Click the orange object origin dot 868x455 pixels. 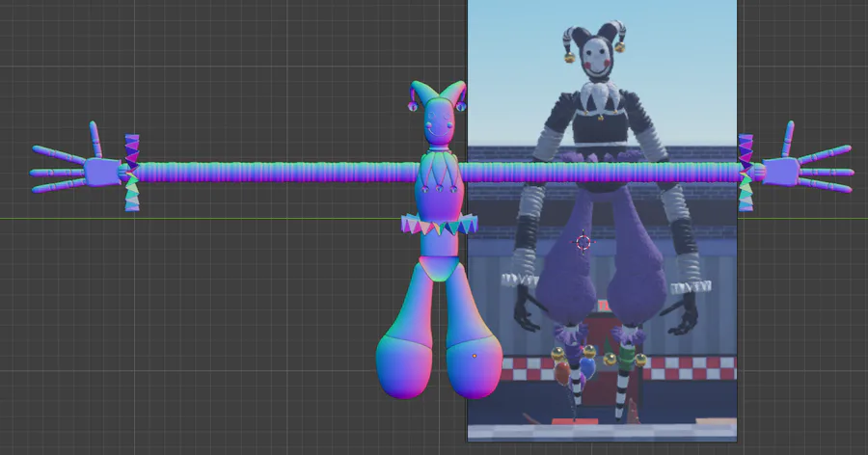click(475, 356)
